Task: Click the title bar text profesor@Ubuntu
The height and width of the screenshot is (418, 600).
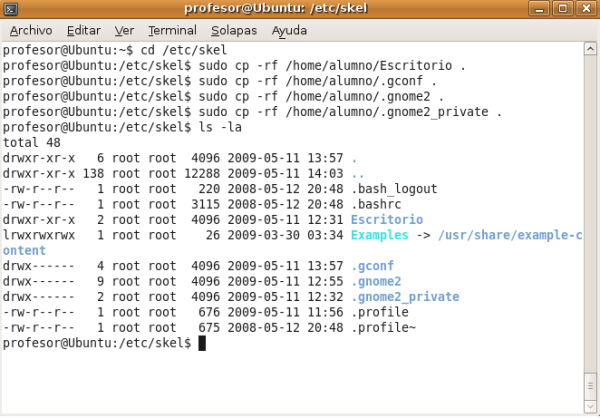Action: coord(300,10)
